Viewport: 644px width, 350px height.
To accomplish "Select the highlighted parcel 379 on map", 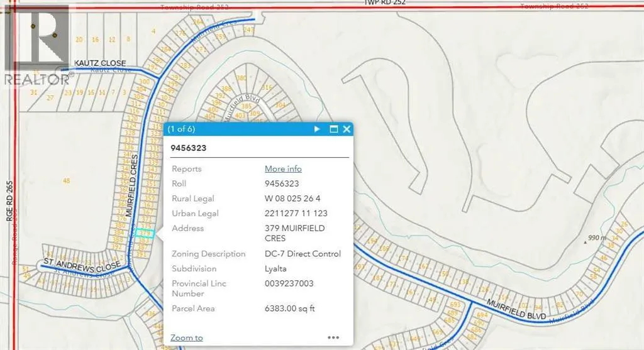I will pyautogui.click(x=145, y=232).
